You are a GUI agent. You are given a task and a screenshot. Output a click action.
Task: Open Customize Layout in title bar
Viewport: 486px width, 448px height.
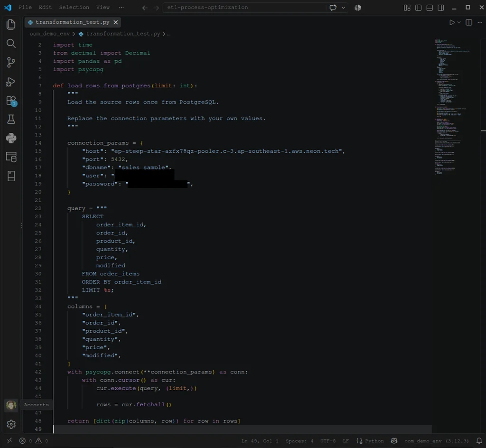(407, 8)
